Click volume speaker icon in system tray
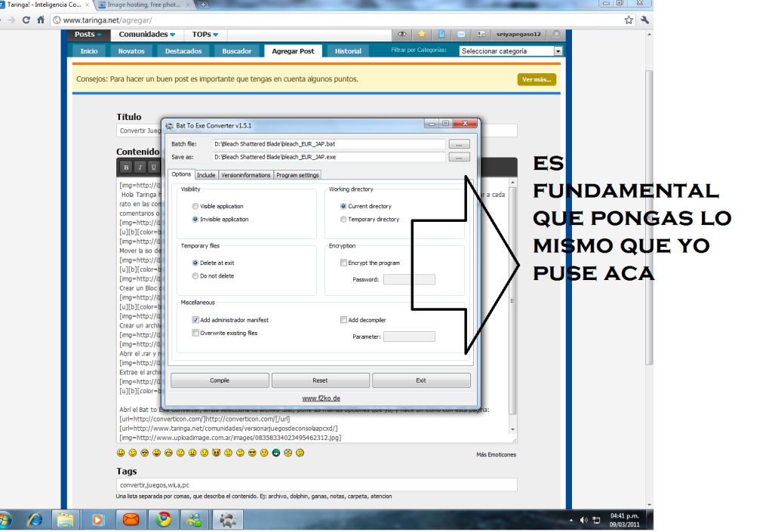Viewport: 772px width, 532px height. [x=584, y=520]
